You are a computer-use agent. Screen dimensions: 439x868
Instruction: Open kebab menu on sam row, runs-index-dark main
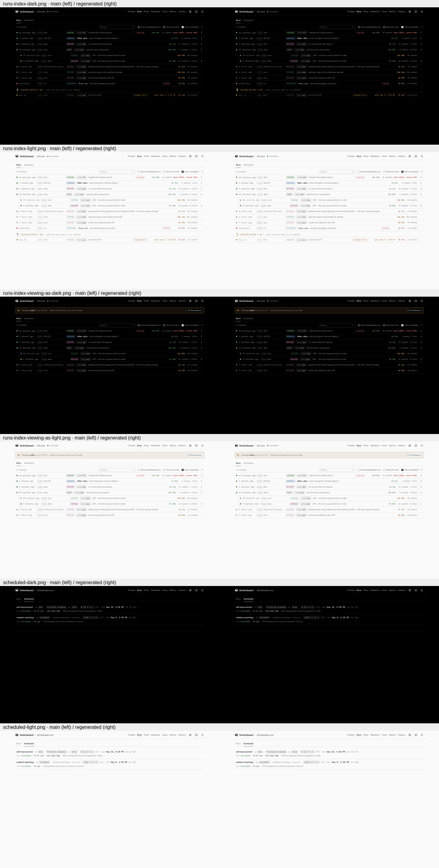click(x=201, y=33)
